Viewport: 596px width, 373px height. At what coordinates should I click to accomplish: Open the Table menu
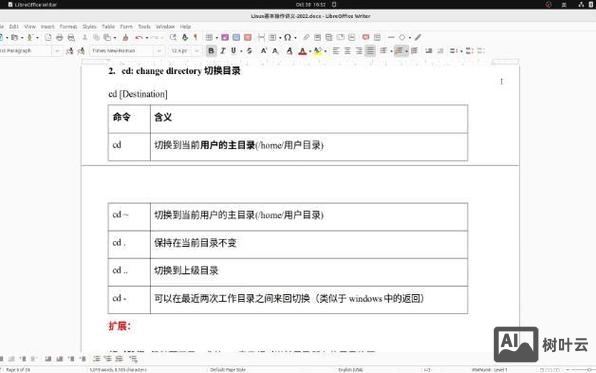[x=108, y=27]
